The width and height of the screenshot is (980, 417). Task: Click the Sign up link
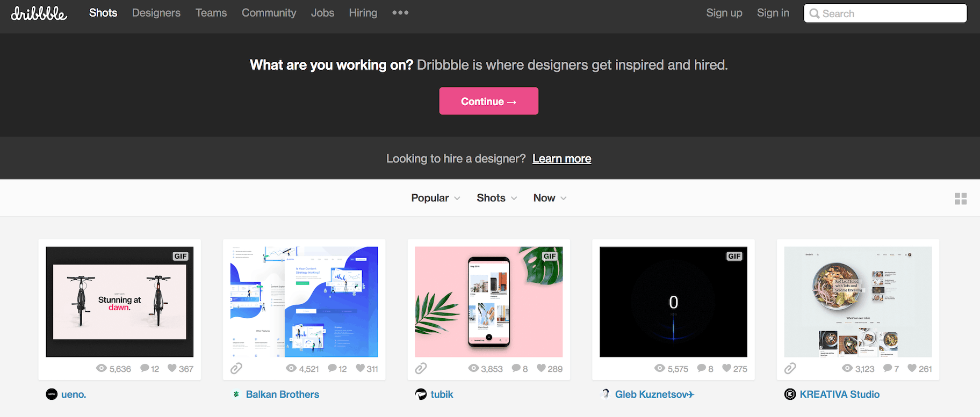click(724, 13)
